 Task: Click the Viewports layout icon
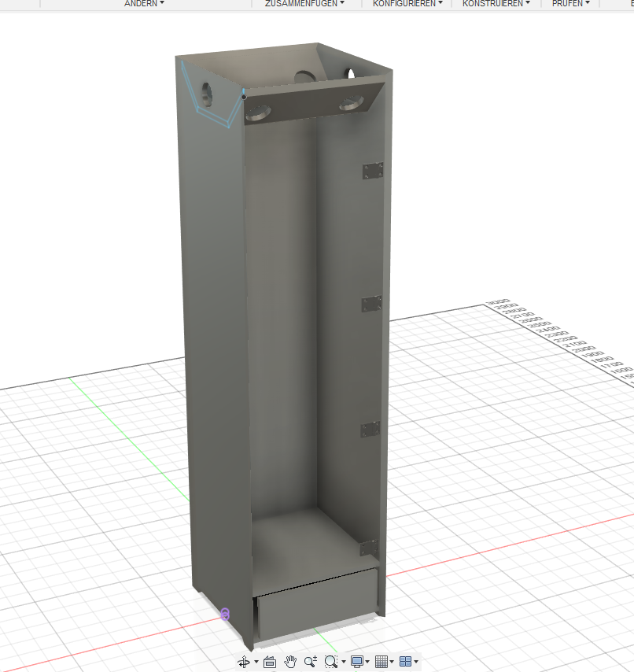405,662
